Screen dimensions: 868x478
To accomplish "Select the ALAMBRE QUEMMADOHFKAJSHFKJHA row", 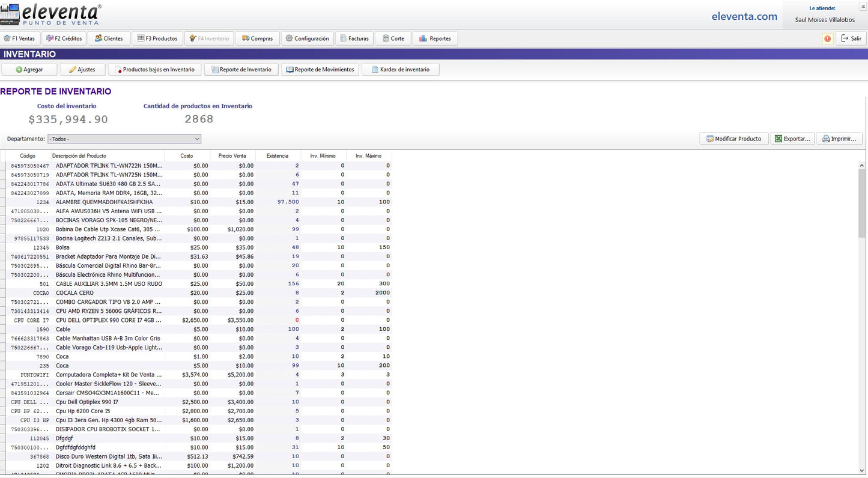I will (196, 202).
